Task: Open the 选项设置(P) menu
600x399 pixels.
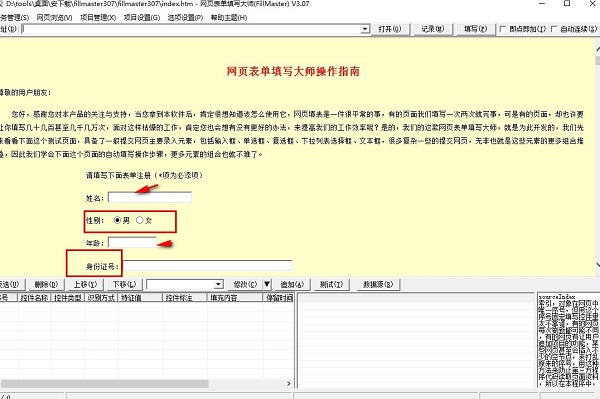Action: coord(185,18)
